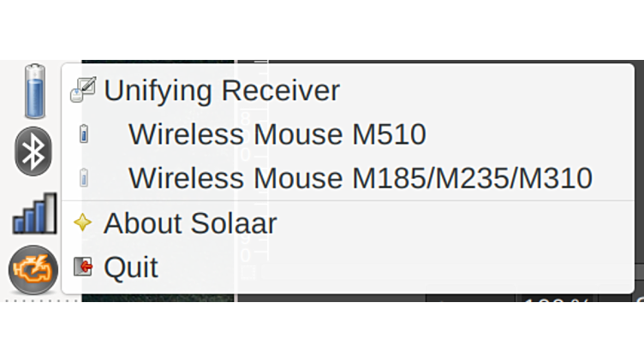Click the 100% zoom level indicator
Viewport: 644px width, 362px height.
(x=557, y=301)
